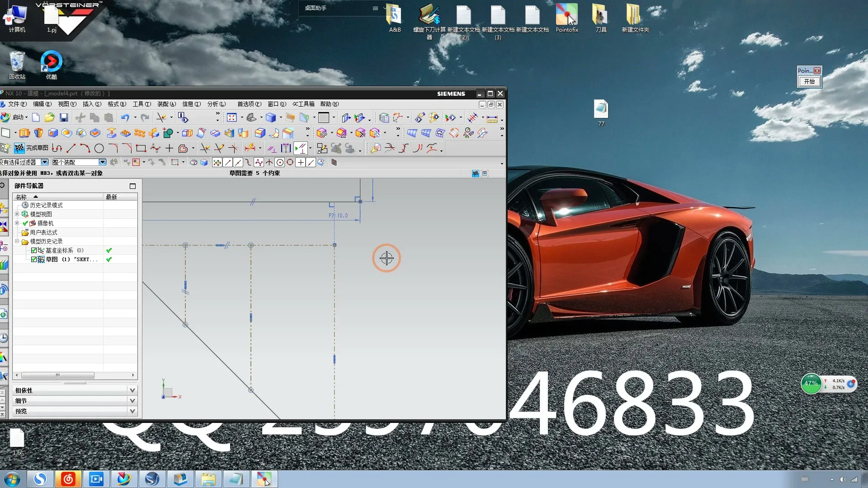Expand the 相依性 panel section

(x=132, y=390)
